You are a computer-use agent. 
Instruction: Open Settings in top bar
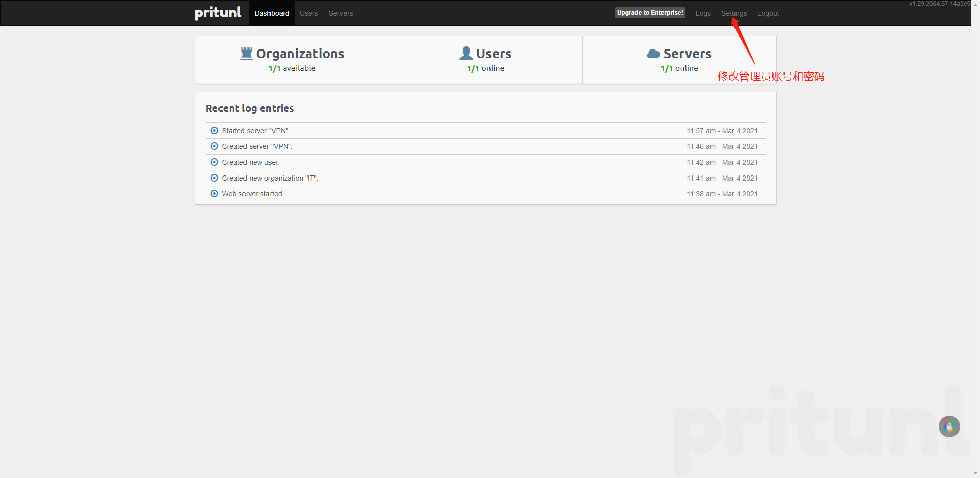click(x=734, y=13)
